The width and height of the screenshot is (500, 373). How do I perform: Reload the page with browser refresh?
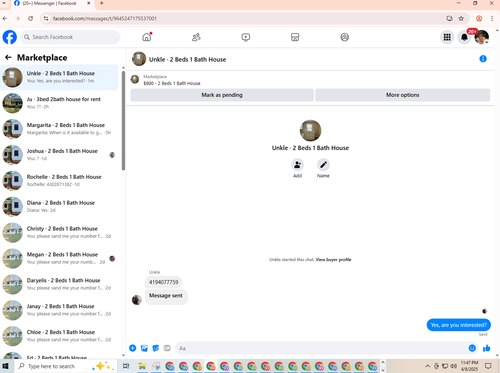(x=30, y=19)
